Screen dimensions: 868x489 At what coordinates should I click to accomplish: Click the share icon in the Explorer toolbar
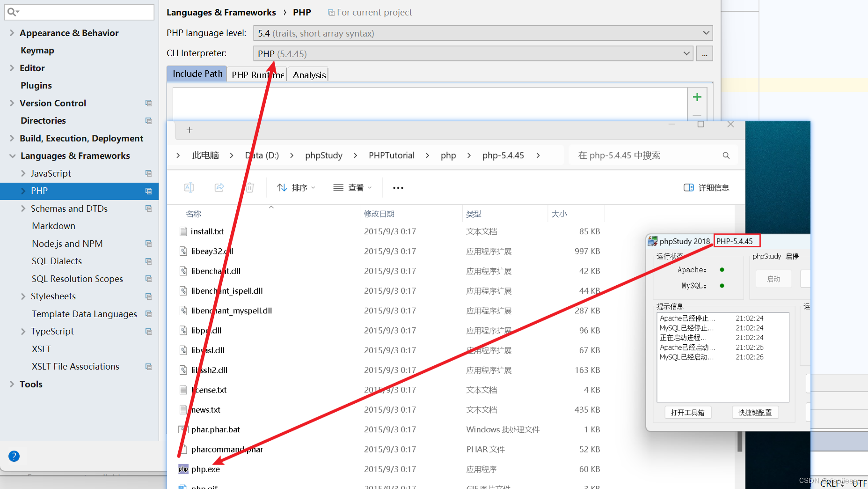pos(219,187)
